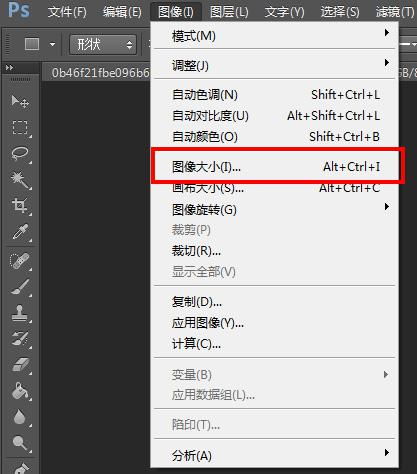Screen dimensions: 417x474
Task: Expand the 调整(J) submenu
Action: (274, 65)
